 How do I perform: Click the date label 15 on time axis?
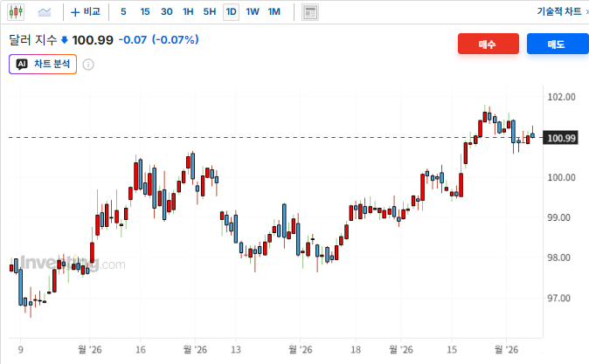point(452,350)
